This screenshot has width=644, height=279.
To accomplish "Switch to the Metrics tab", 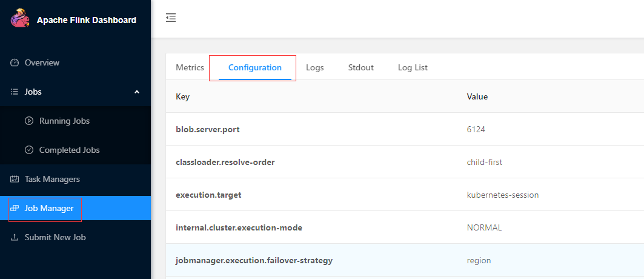I will pyautogui.click(x=190, y=68).
